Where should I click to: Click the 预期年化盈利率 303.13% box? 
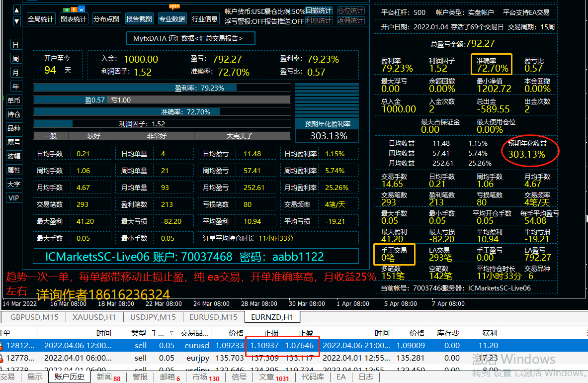pos(328,130)
